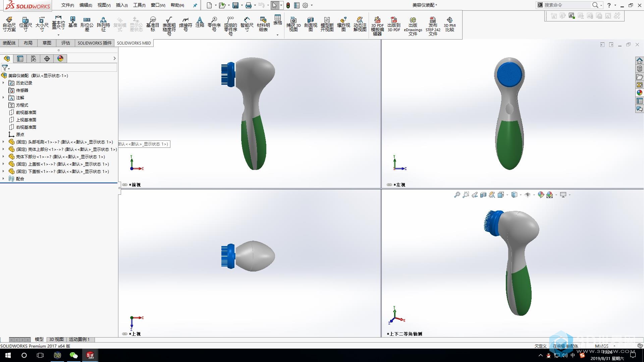Expand the feature manager panel arrow

pyautogui.click(x=114, y=58)
